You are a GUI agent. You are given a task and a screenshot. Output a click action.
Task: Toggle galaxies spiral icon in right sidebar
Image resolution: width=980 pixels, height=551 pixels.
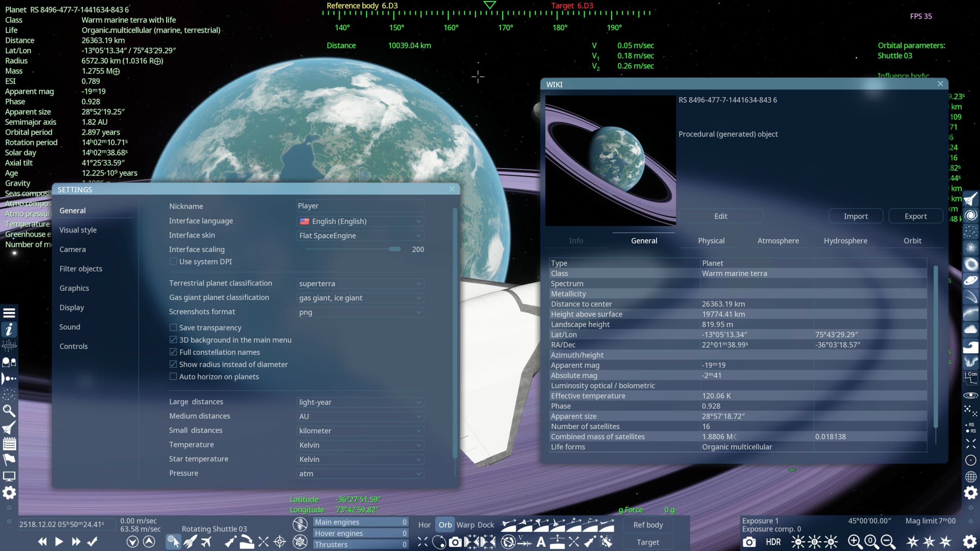(x=971, y=215)
